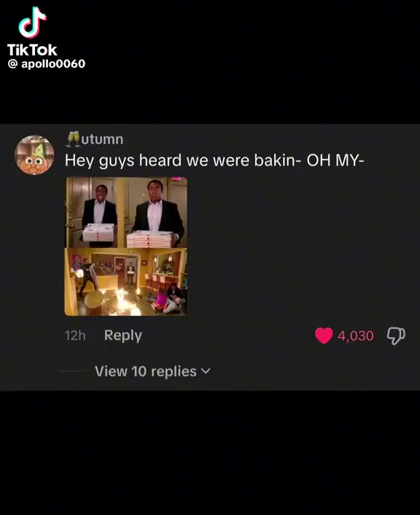Expand replies using the chevron arrow

206,371
